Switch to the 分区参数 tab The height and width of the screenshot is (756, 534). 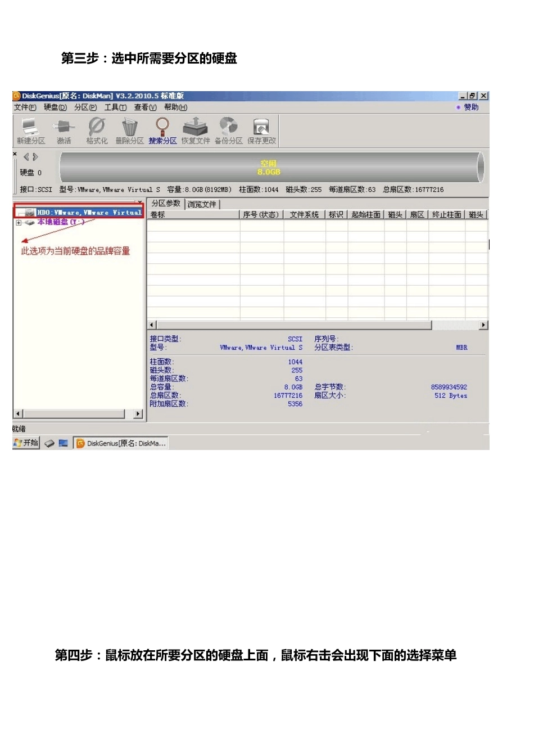[166, 204]
